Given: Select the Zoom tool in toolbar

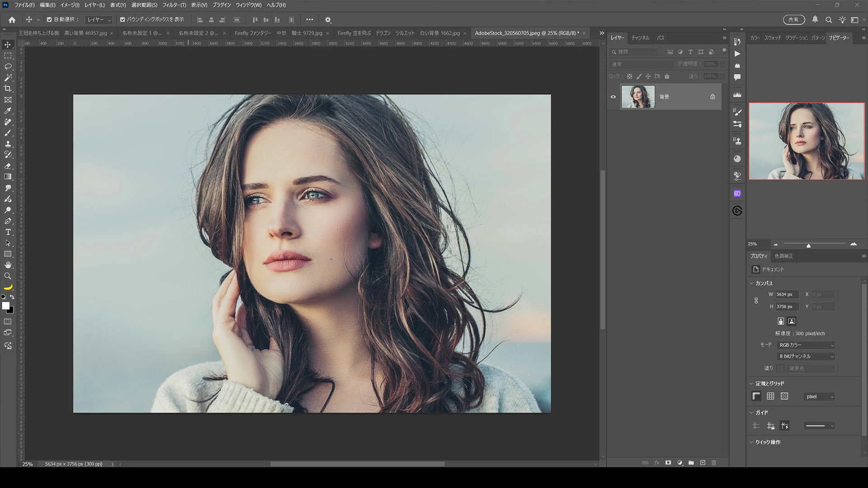Looking at the screenshot, I should coord(8,276).
